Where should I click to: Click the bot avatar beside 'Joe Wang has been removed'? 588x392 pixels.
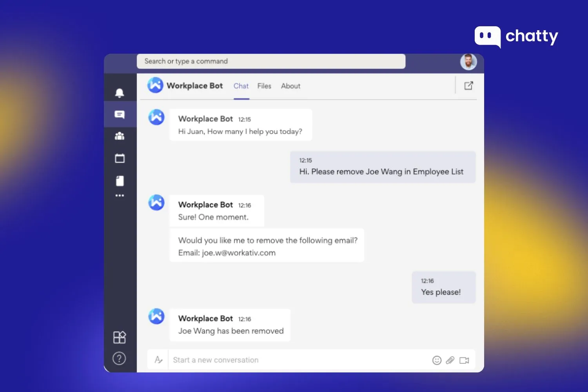coord(156,316)
